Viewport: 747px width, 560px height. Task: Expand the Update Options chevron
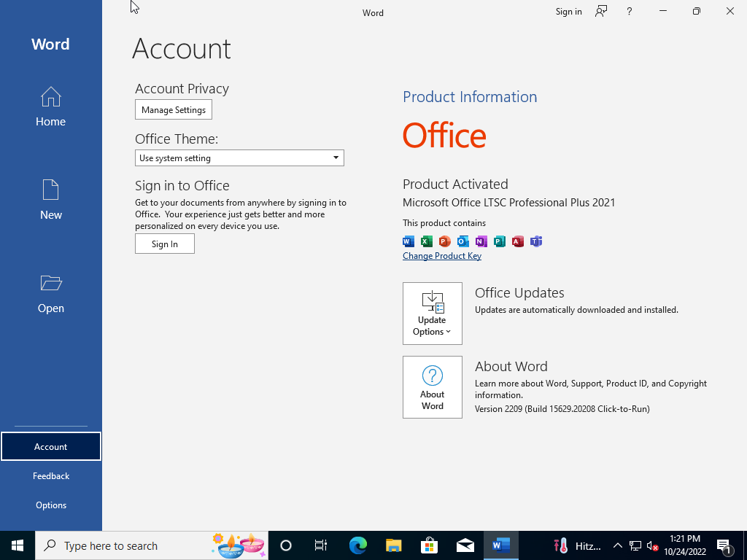pos(449,332)
